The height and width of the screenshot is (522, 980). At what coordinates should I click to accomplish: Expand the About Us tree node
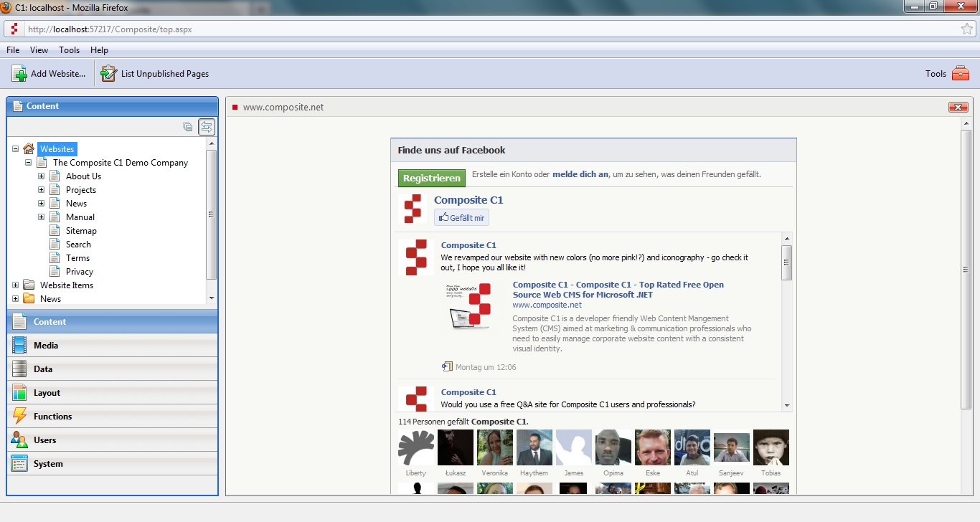tap(42, 176)
